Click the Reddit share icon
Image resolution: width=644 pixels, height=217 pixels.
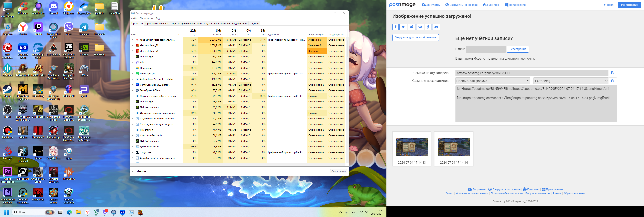(412, 27)
